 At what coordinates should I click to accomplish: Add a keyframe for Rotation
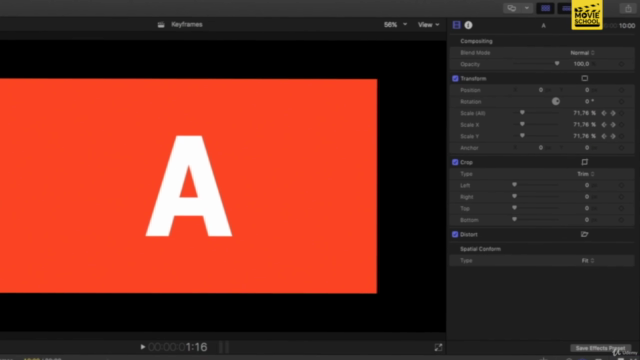click(x=622, y=101)
